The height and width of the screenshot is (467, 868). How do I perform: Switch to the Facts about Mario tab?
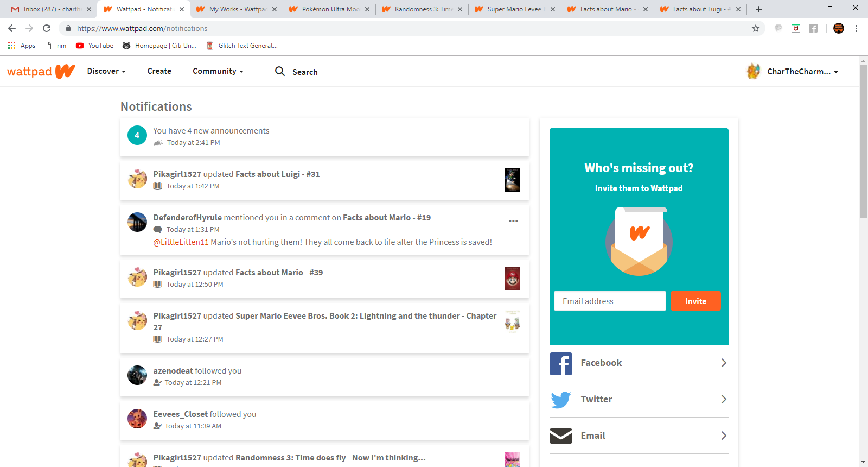click(x=606, y=9)
